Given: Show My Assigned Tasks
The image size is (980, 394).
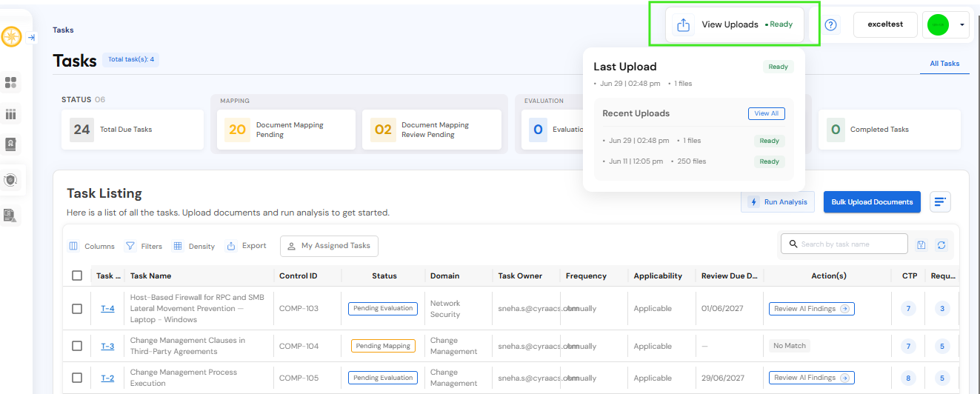Looking at the screenshot, I should [329, 246].
